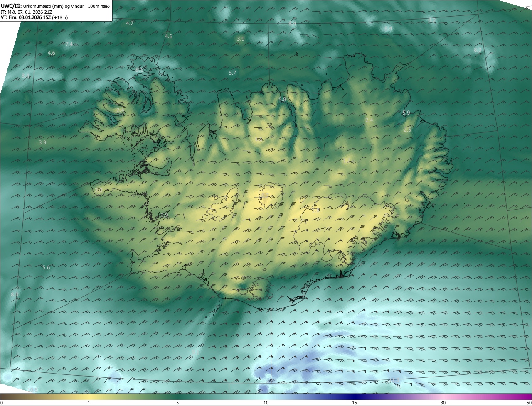Click the colorbar tick labeled 1
Screen dimensions: 532x406
coord(89,403)
